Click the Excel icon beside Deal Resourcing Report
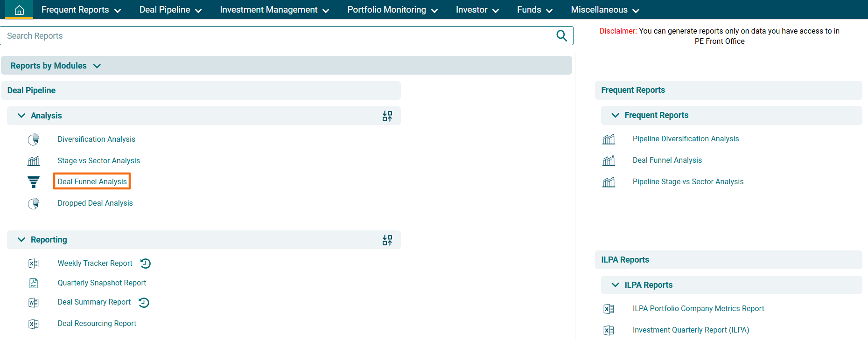This screenshot has height=340, width=868. click(x=34, y=324)
